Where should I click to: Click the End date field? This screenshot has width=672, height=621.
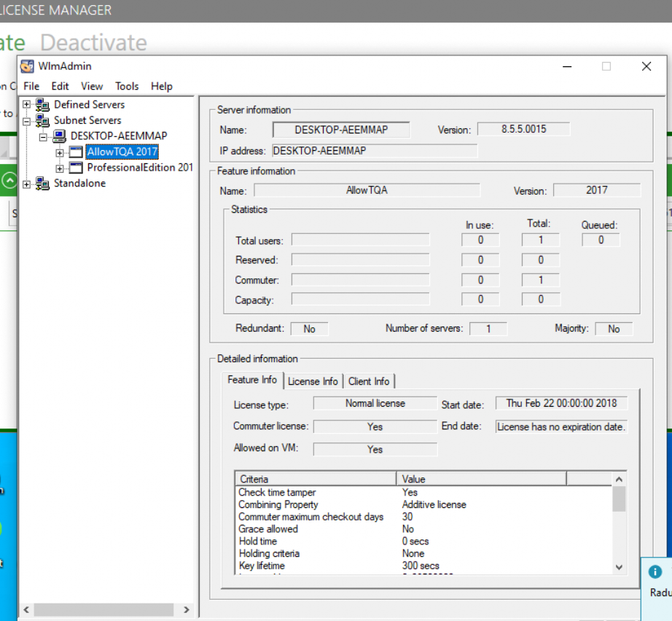tap(561, 427)
